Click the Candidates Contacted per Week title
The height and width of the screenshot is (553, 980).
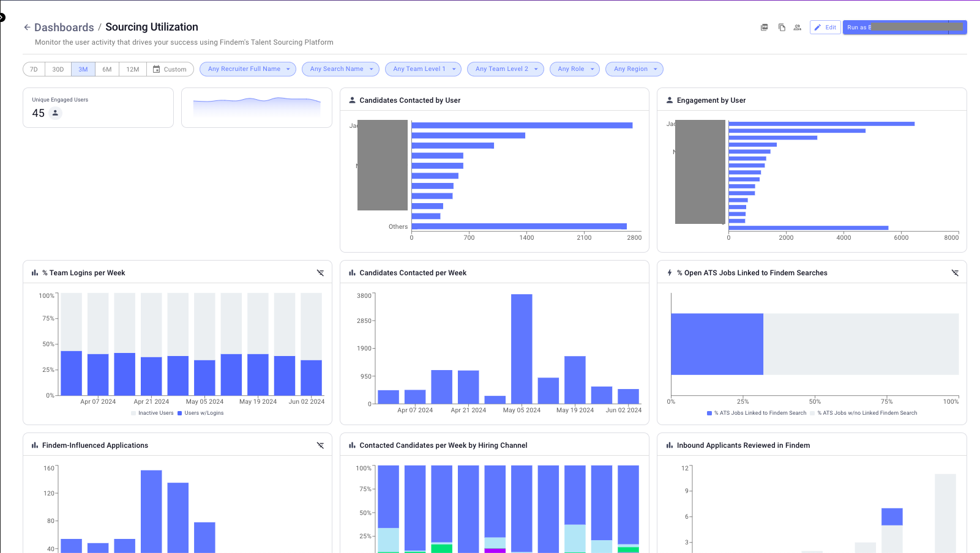click(413, 273)
